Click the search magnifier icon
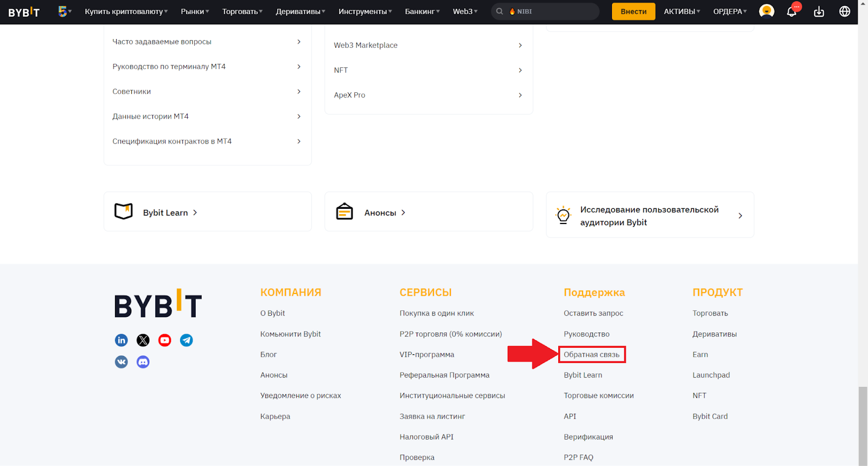 [500, 11]
